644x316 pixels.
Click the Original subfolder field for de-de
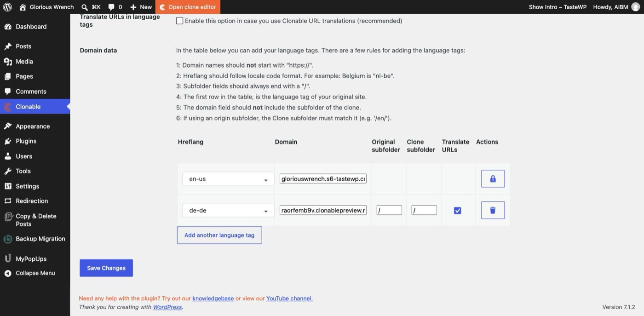point(389,210)
